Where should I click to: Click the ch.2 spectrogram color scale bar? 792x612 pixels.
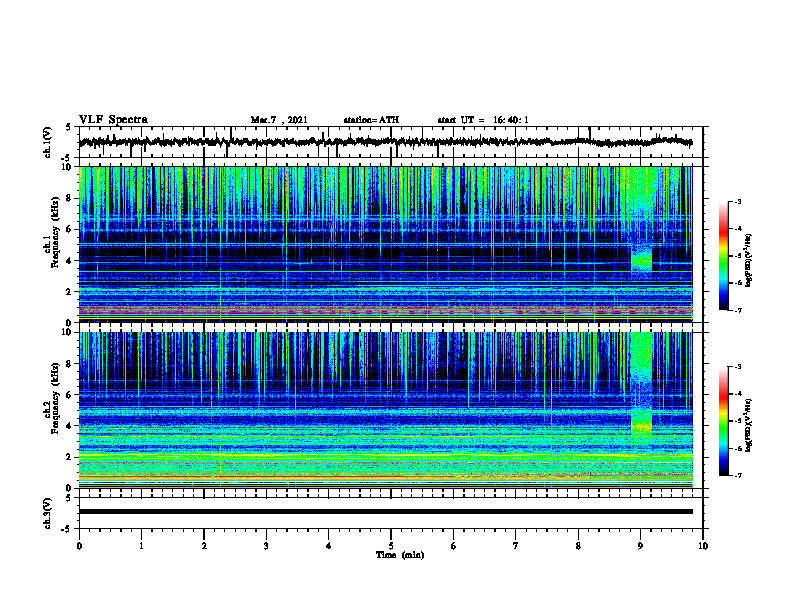coord(723,421)
